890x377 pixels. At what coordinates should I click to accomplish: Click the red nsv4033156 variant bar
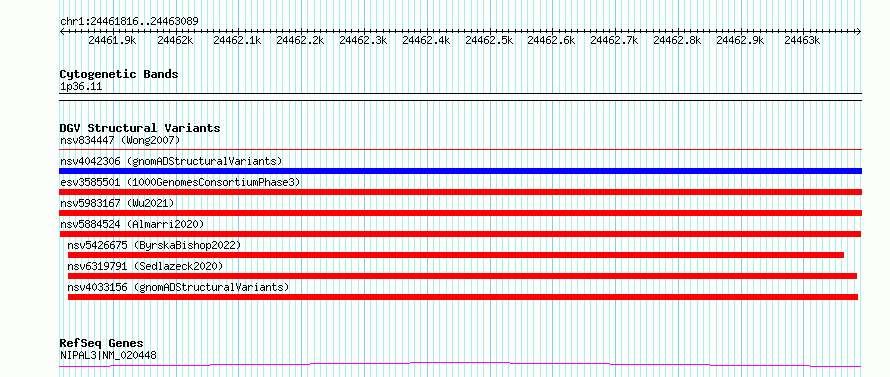463,297
